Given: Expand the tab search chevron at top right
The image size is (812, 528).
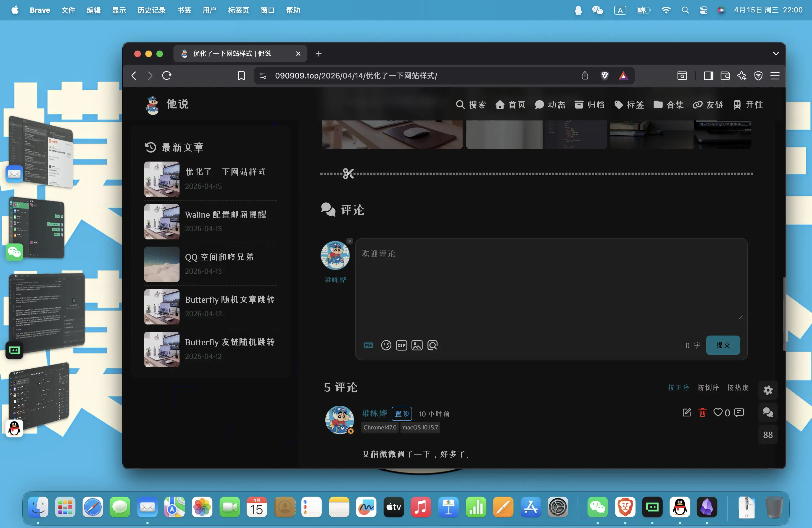Looking at the screenshot, I should [x=776, y=54].
